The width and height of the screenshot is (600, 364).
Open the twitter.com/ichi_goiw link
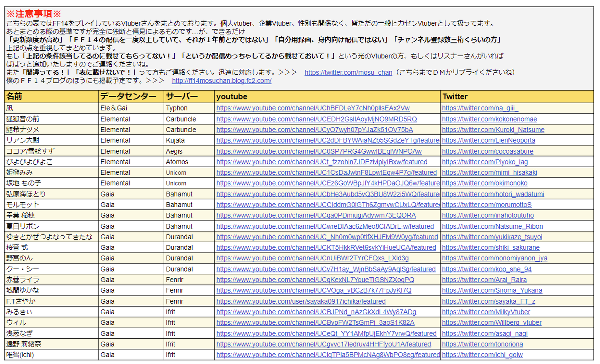pos(482,355)
